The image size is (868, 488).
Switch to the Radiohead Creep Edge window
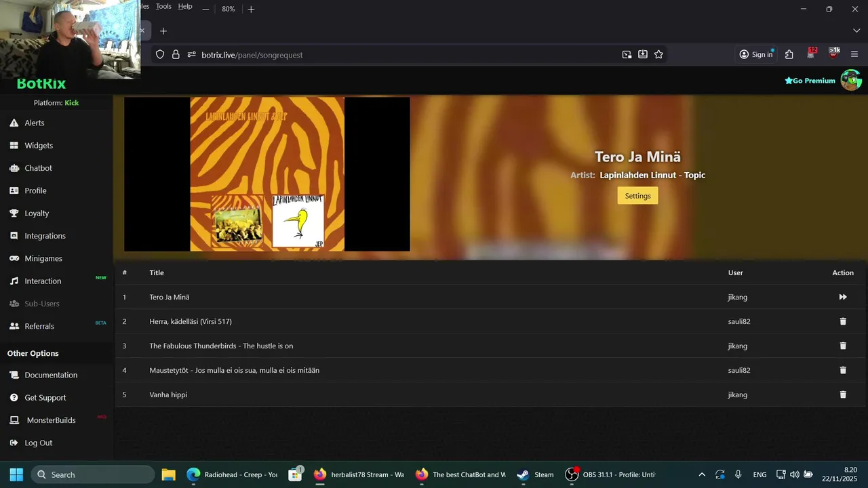(x=233, y=474)
